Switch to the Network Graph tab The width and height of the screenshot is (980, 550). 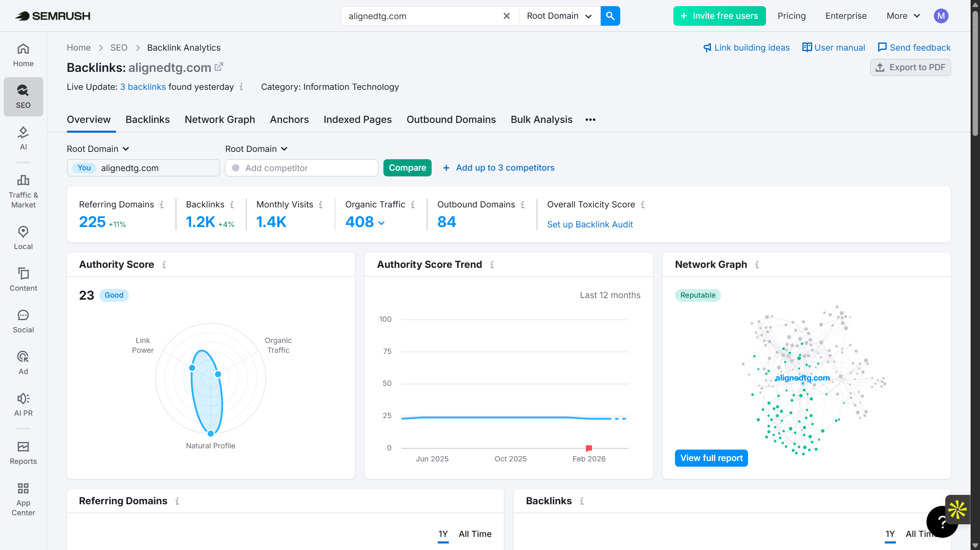(x=220, y=119)
